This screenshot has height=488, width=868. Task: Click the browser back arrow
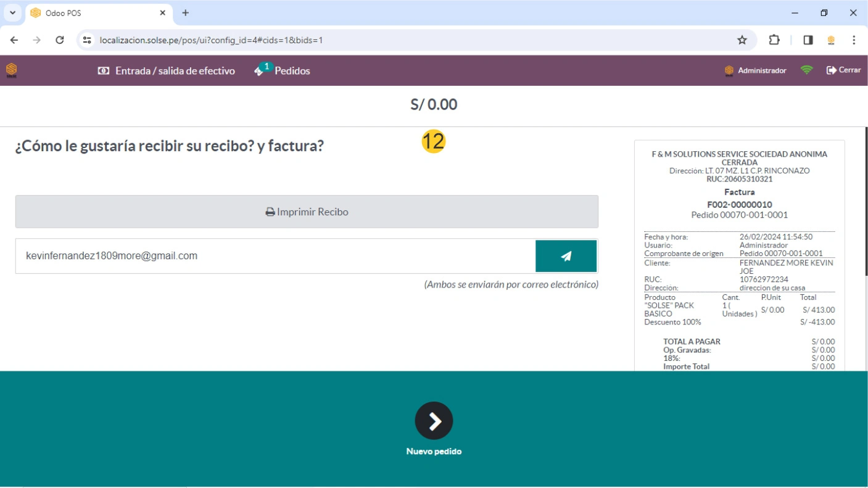click(14, 40)
